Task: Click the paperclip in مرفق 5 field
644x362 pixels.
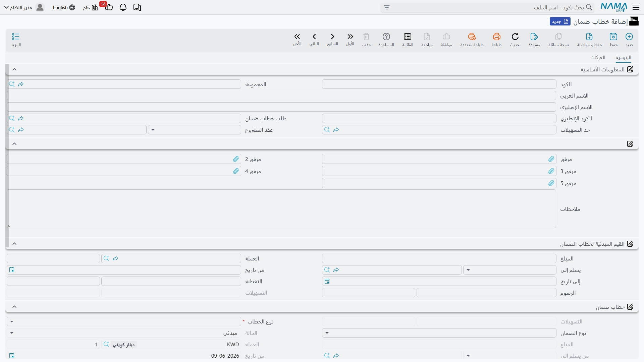Action: (551, 183)
